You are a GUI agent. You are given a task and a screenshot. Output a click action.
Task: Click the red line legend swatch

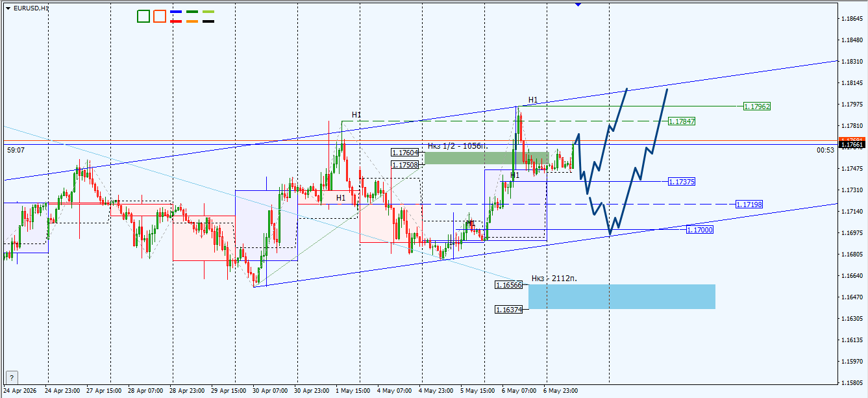click(176, 21)
